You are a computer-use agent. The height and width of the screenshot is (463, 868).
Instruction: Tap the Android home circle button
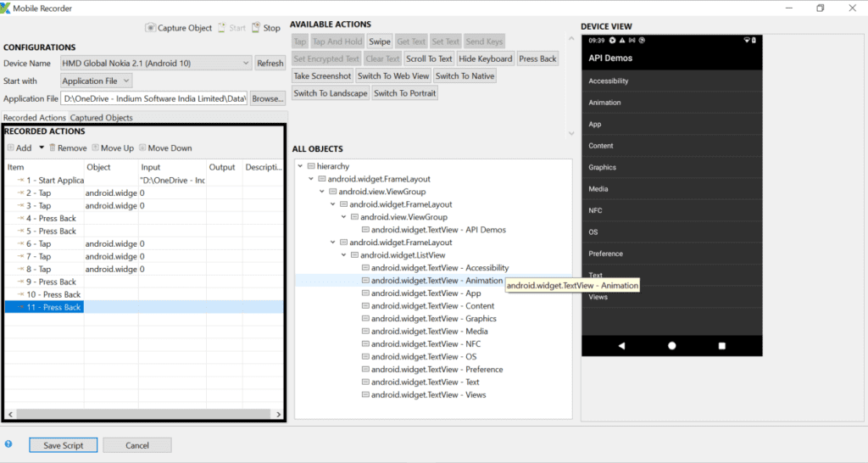(671, 346)
